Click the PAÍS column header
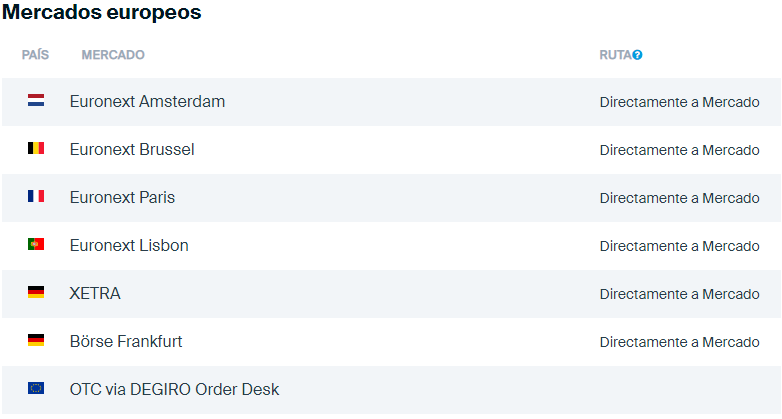Viewport: 782px width, 419px height. 35,55
